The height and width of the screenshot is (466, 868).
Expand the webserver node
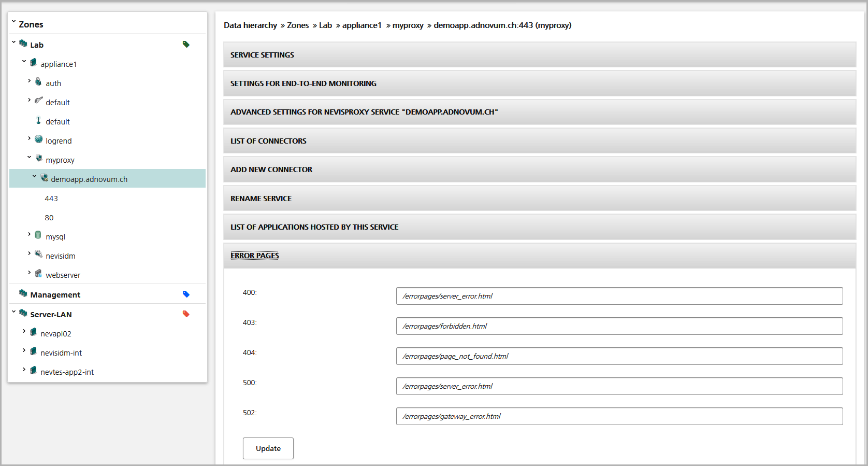pyautogui.click(x=30, y=272)
